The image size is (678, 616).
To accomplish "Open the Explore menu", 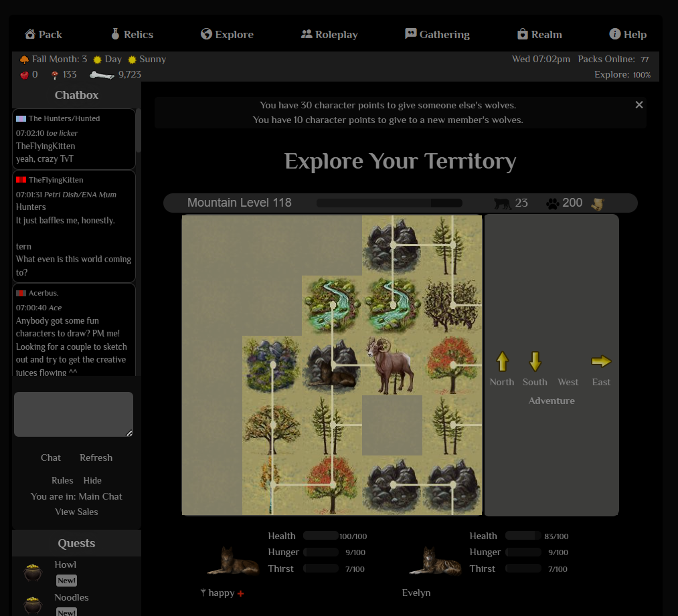I will click(x=227, y=35).
